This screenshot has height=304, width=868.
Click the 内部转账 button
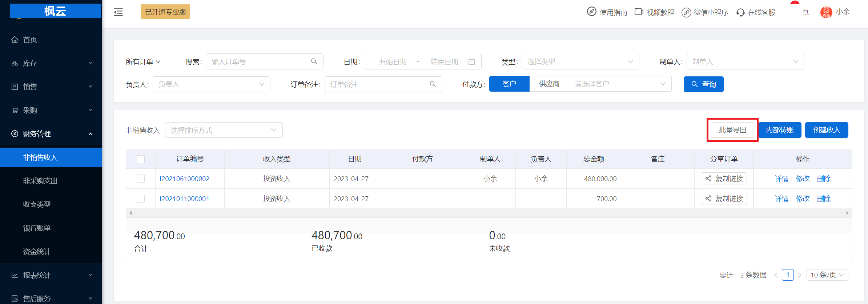[x=780, y=130]
